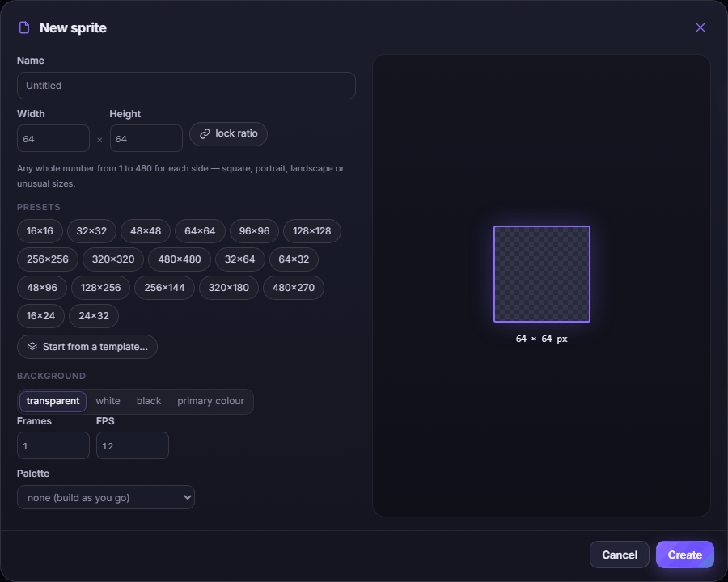
Task: Choose black background option
Action: click(149, 402)
